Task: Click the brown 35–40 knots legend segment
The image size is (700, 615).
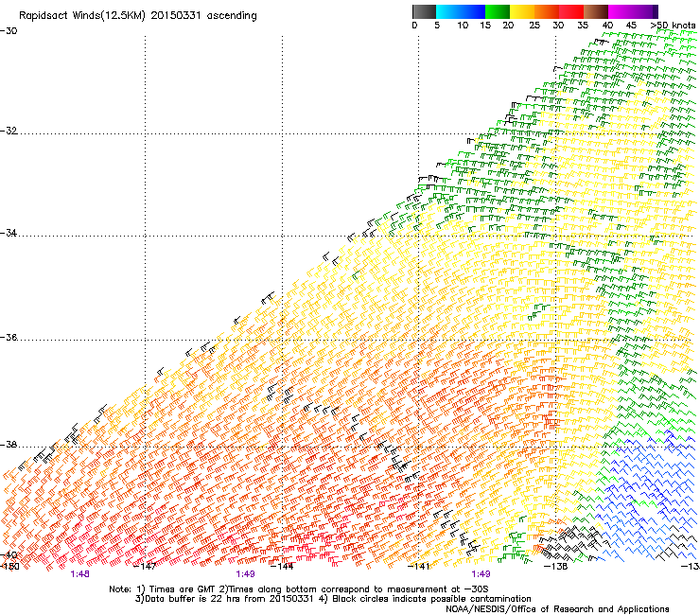Action: click(x=596, y=11)
